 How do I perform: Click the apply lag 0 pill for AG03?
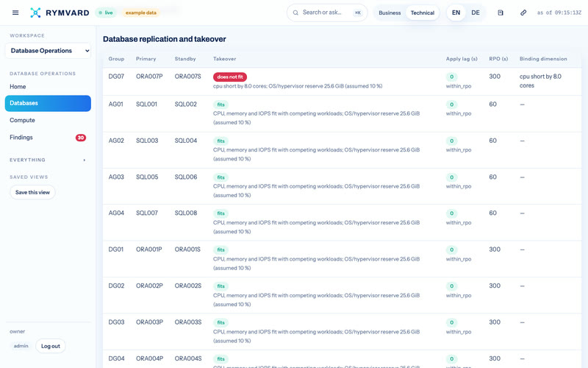(x=451, y=177)
